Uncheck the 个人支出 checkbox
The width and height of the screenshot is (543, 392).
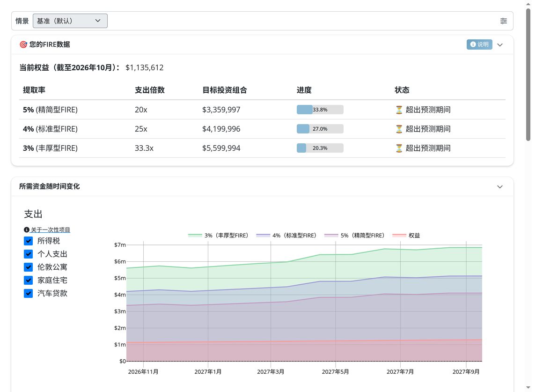point(29,254)
